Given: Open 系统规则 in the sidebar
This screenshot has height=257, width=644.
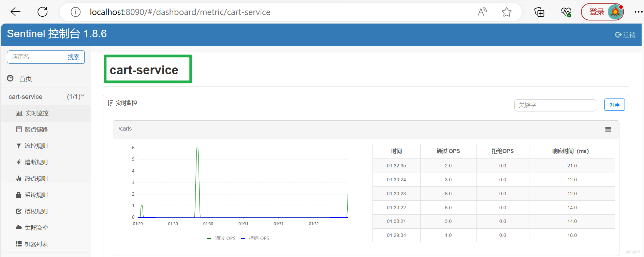Looking at the screenshot, I should (45, 195).
